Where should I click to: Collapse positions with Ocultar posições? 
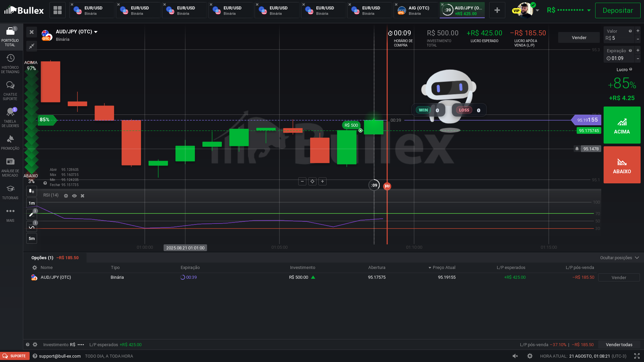tap(619, 258)
